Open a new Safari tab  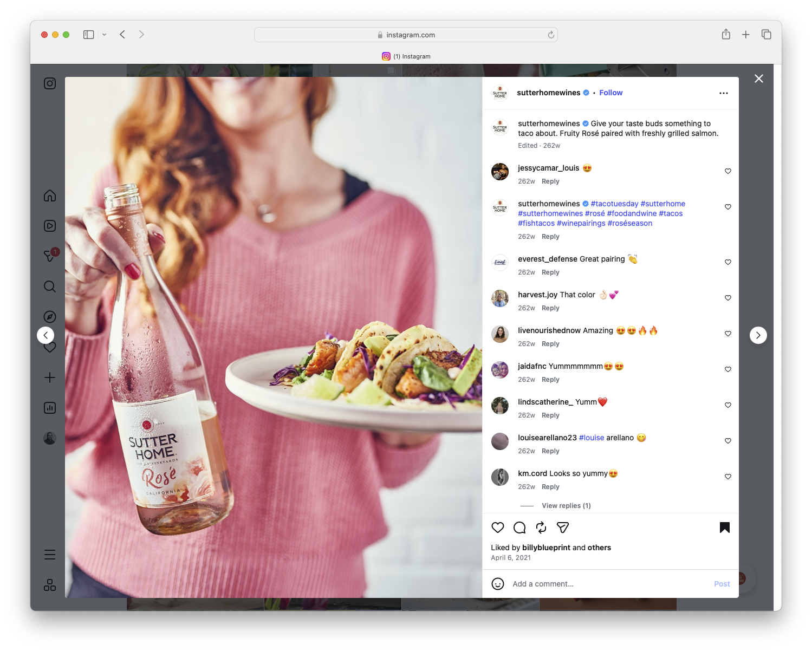(746, 35)
